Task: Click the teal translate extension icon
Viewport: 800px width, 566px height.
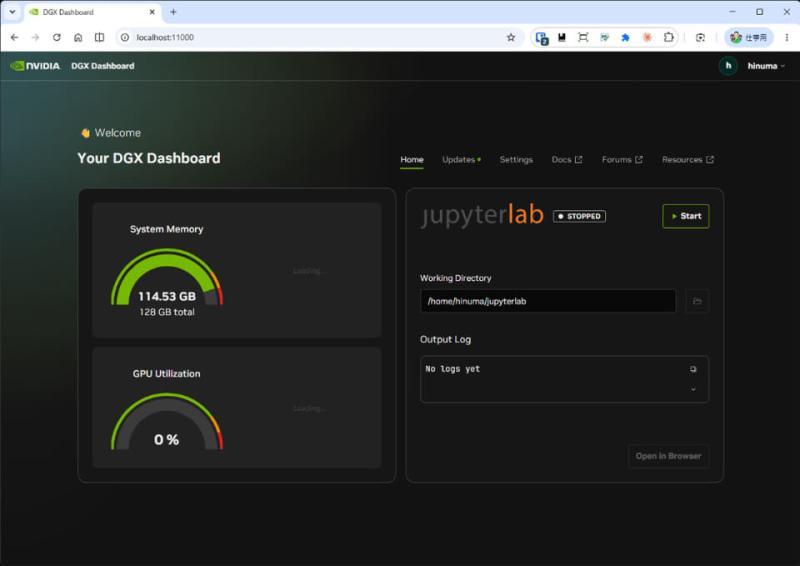Action: (605, 37)
